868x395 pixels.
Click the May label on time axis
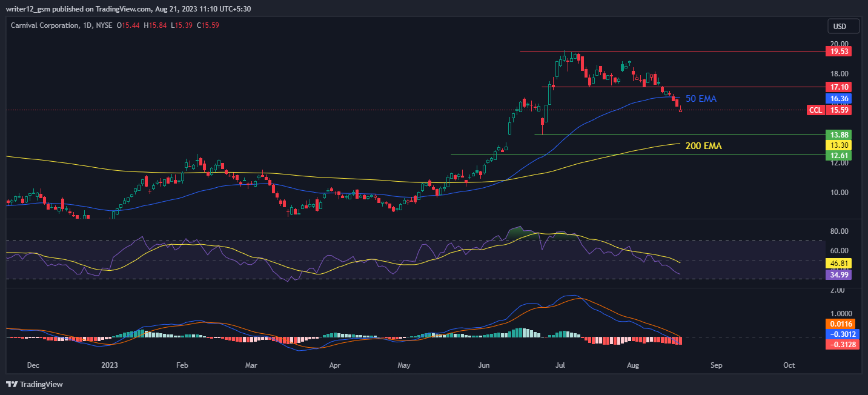404,365
